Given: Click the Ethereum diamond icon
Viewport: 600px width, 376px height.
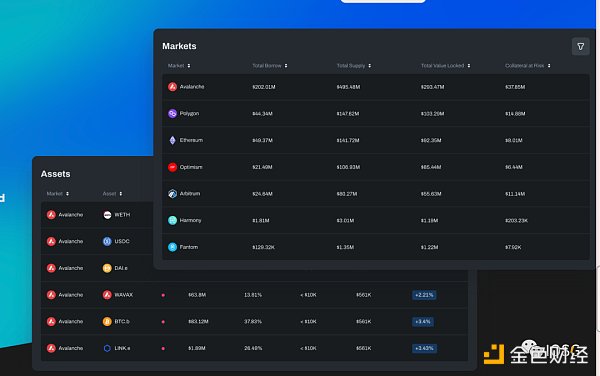Looking at the screenshot, I should click(172, 140).
